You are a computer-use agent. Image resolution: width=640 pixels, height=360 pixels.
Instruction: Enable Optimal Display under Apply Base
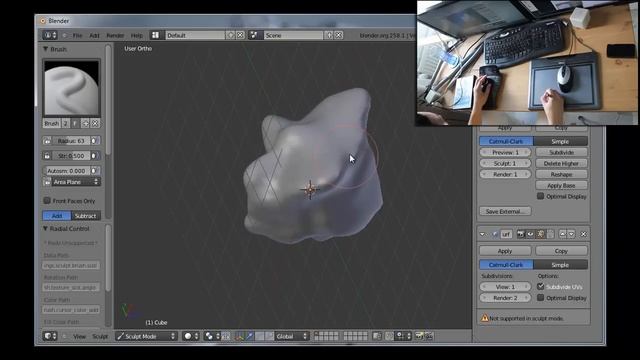click(540, 196)
